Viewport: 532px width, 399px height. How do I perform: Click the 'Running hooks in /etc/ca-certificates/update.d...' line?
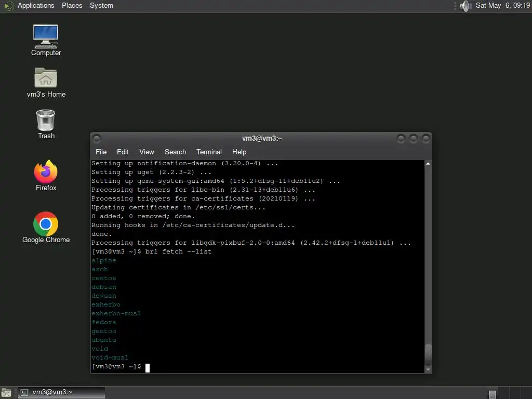pos(193,225)
